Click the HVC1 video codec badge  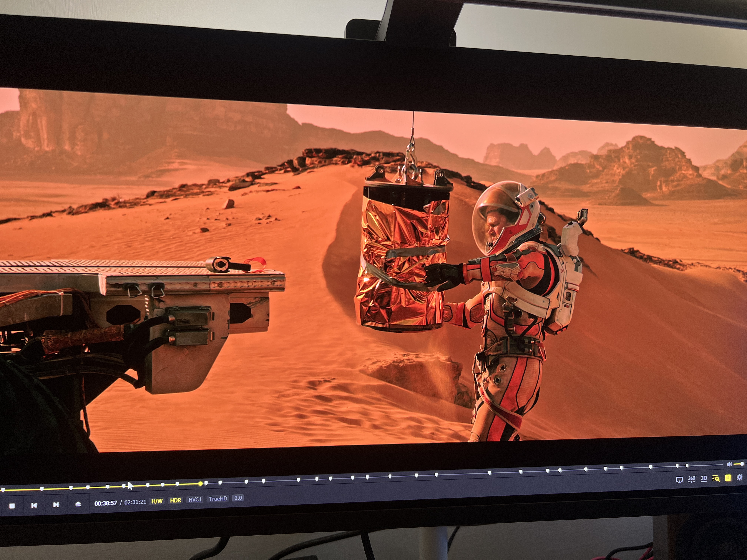pos(195,500)
